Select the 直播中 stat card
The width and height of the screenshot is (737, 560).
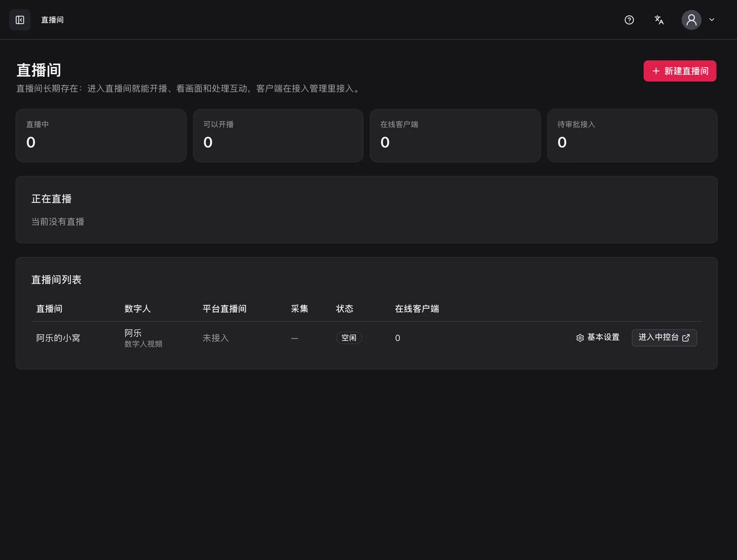pos(101,135)
